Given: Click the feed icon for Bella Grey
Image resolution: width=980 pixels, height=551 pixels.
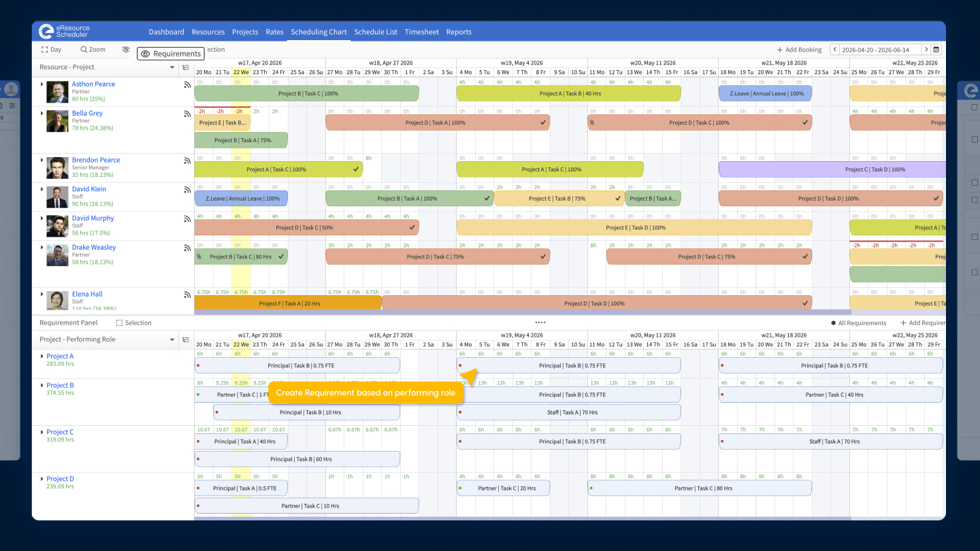Looking at the screenshot, I should click(x=187, y=114).
